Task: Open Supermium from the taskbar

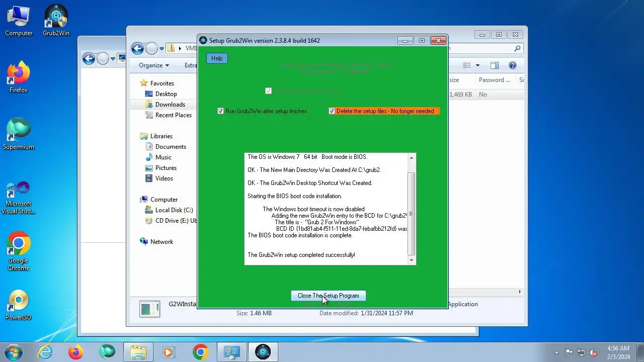Action: (x=107, y=352)
